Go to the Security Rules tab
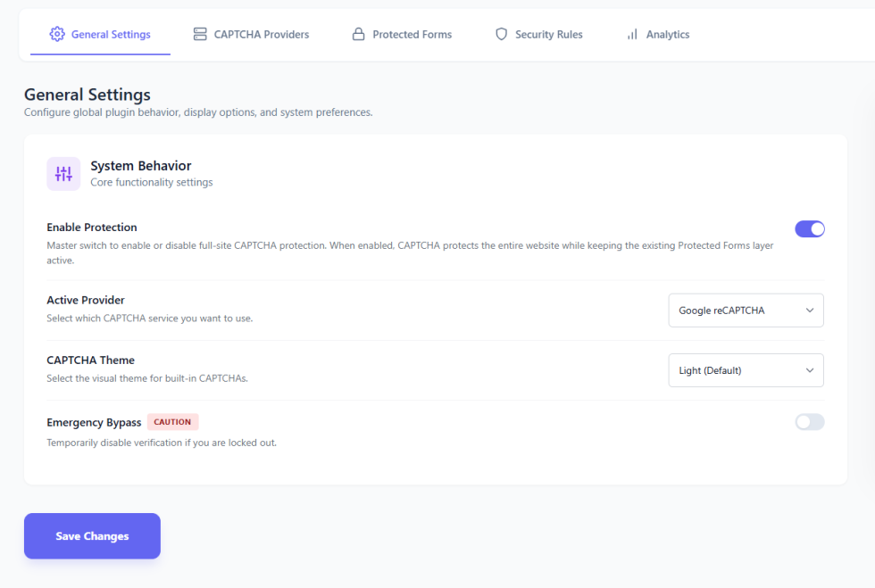The height and width of the screenshot is (588, 875). click(548, 35)
